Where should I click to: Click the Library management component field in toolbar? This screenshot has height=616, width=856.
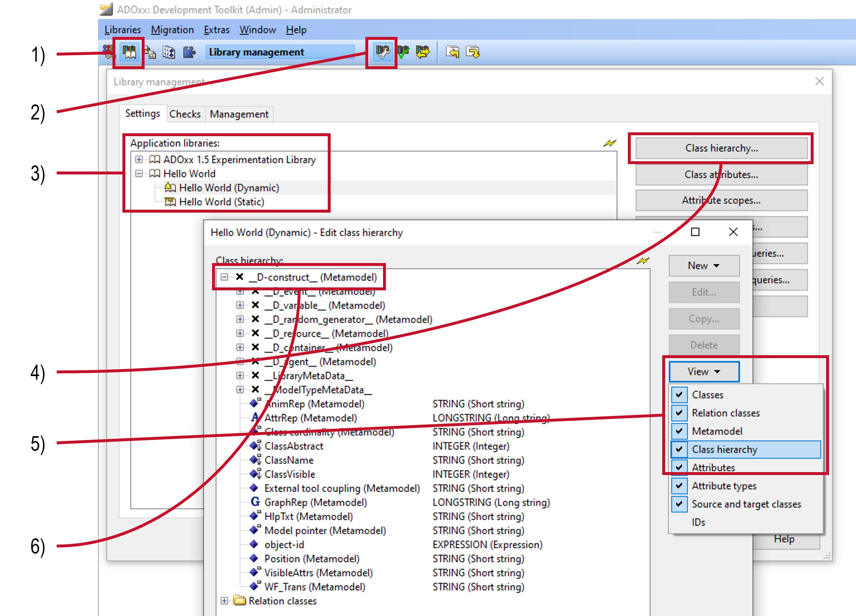pos(280,52)
